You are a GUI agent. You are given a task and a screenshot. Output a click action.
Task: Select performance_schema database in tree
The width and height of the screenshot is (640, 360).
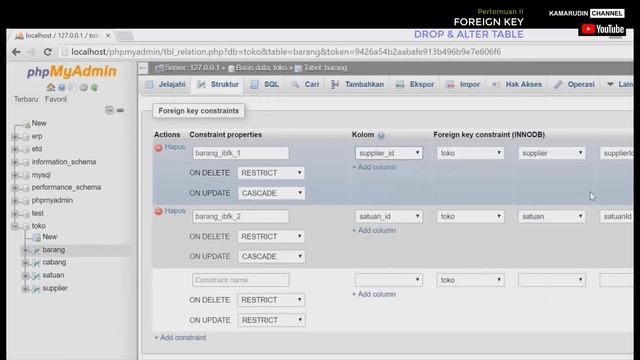pos(66,187)
